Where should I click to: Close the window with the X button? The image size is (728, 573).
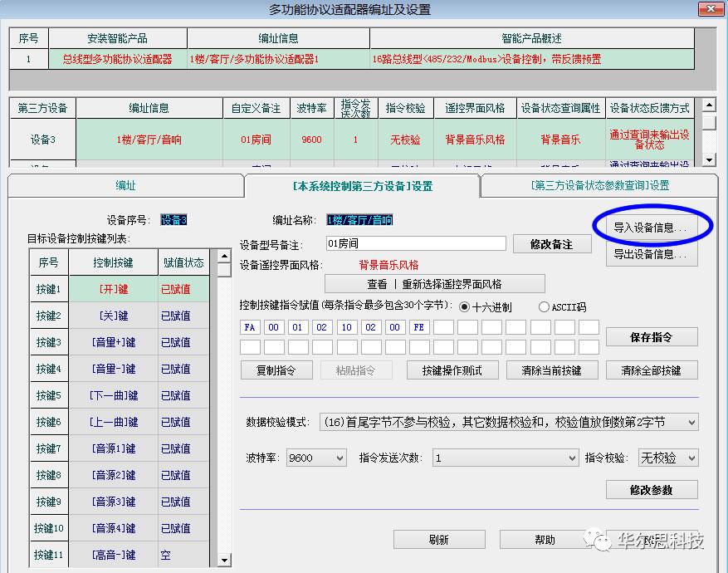coord(709,10)
